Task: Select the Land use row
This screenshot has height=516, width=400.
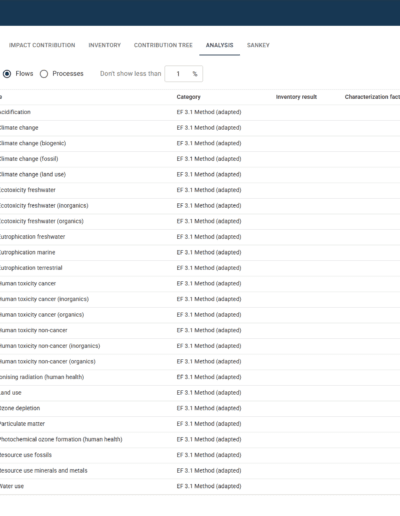Action: click(x=200, y=393)
